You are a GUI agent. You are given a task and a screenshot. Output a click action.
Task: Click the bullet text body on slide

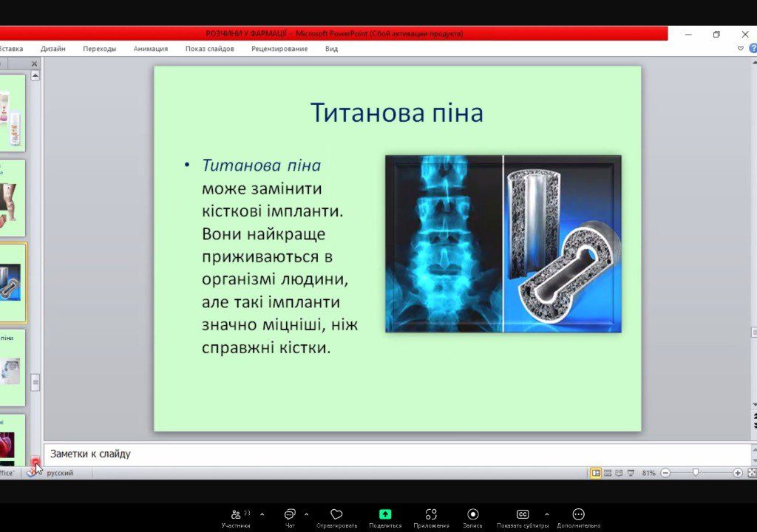[x=273, y=256]
